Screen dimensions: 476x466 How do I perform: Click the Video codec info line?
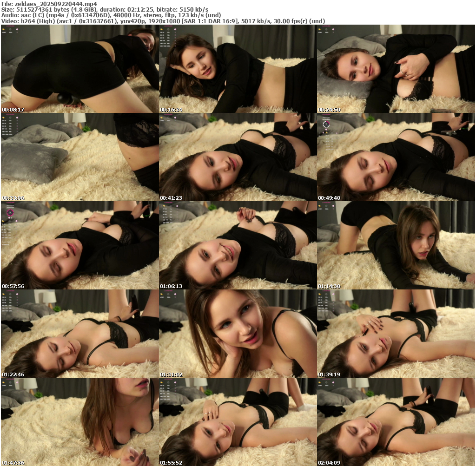tap(163, 21)
